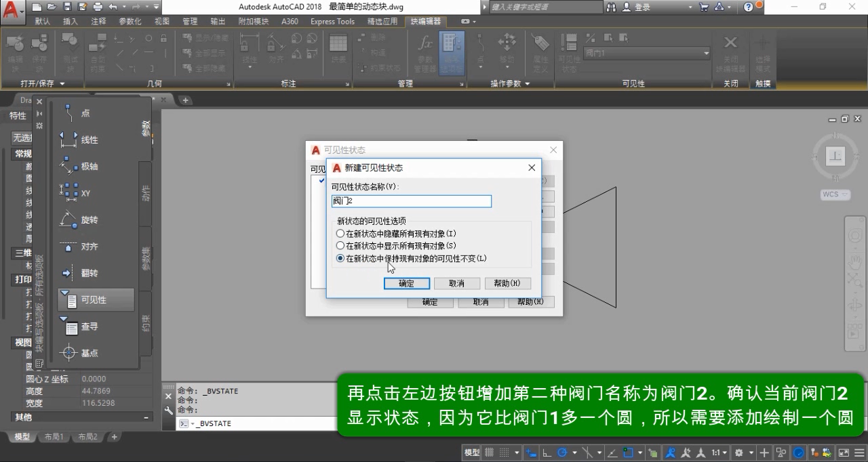Open the 布局2 layout tab
Viewport: 868px width, 462px height.
[87, 437]
